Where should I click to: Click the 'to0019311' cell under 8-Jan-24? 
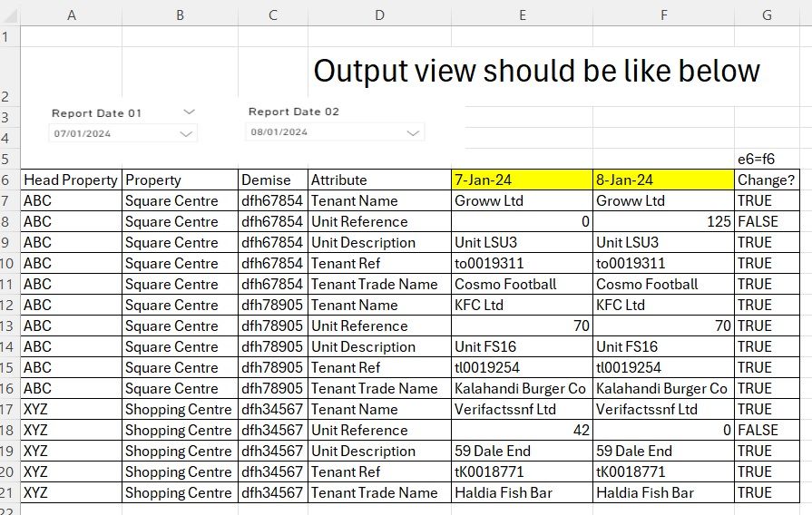[x=663, y=264]
